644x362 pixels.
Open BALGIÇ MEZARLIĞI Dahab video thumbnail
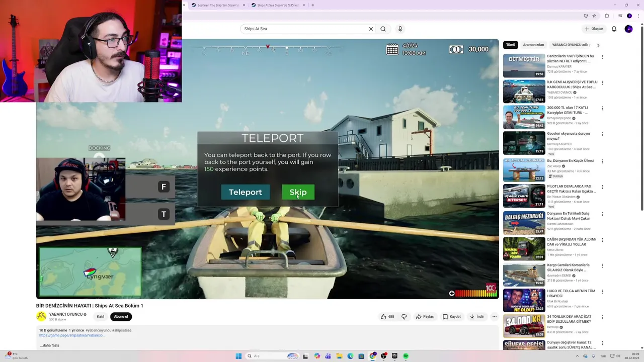point(524,223)
